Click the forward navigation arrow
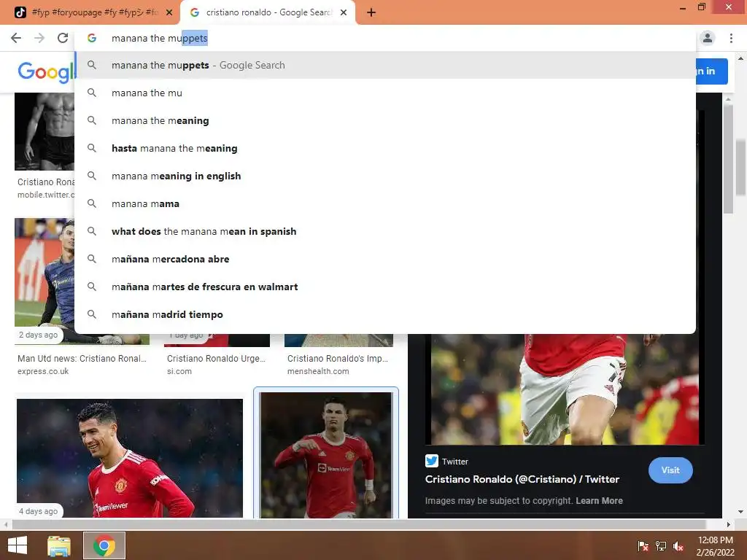This screenshot has height=560, width=747. pyautogui.click(x=39, y=38)
